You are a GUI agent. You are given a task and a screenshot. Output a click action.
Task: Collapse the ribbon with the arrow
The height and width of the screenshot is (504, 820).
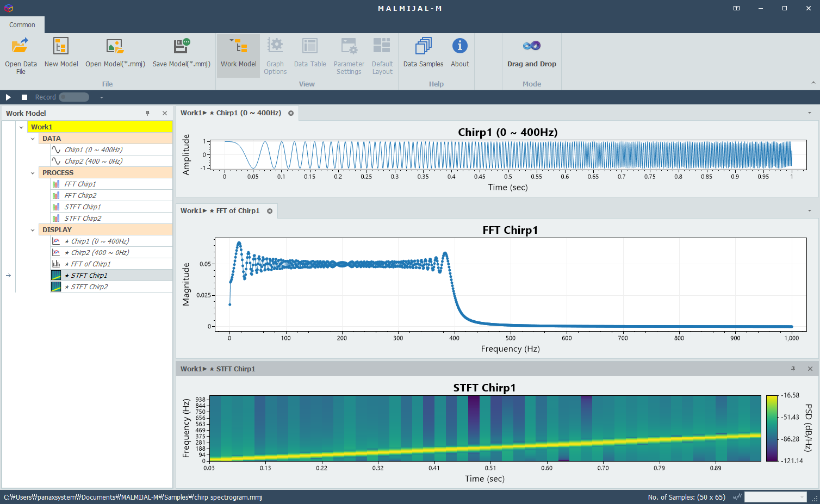point(813,83)
